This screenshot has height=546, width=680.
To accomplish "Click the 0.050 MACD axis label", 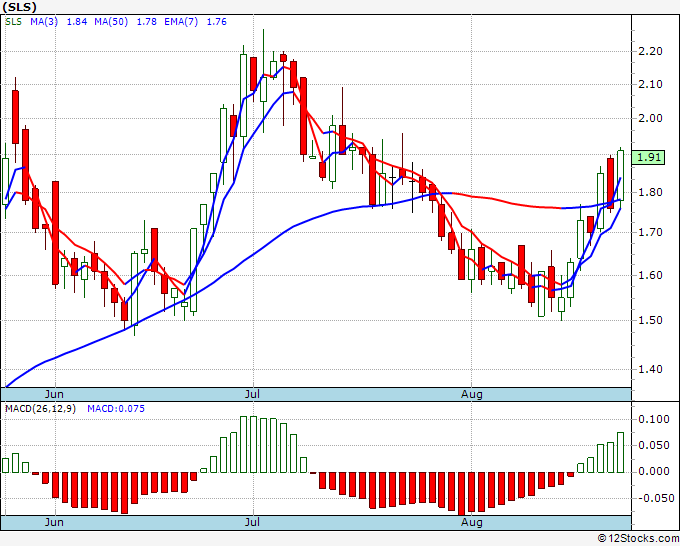I will click(x=654, y=445).
